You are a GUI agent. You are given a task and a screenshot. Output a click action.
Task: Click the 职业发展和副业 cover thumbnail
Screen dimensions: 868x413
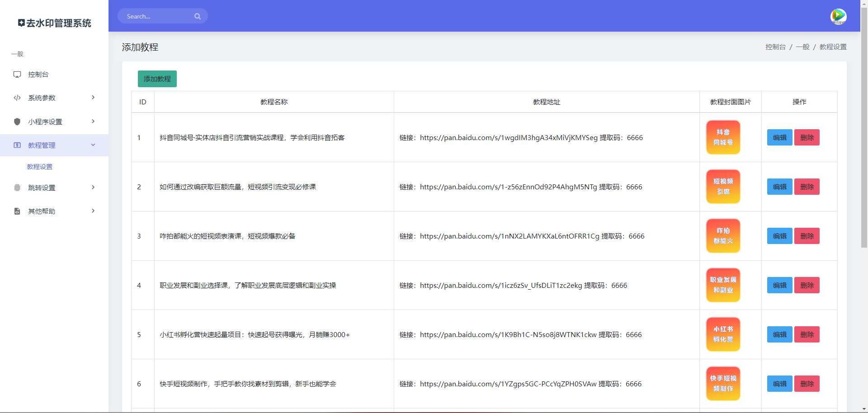(x=723, y=285)
